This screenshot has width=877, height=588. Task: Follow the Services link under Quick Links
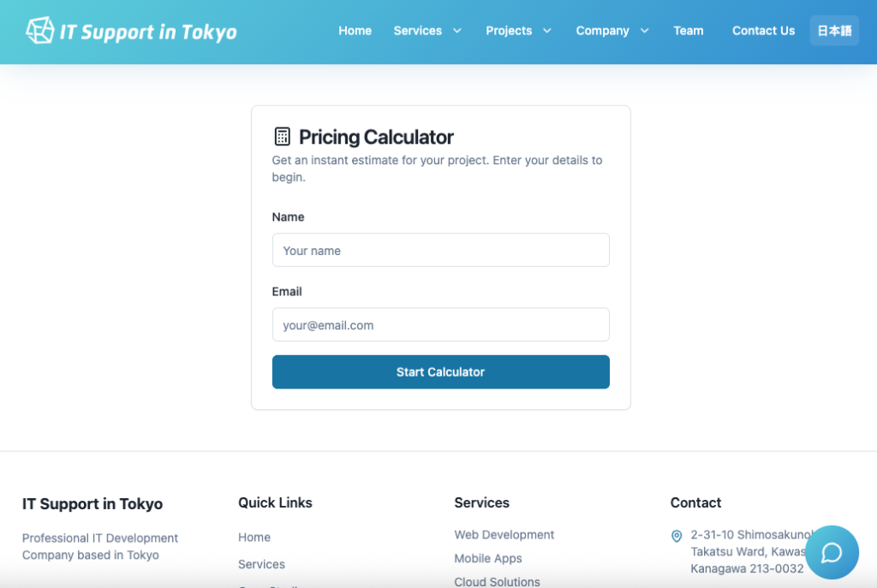[x=261, y=564]
